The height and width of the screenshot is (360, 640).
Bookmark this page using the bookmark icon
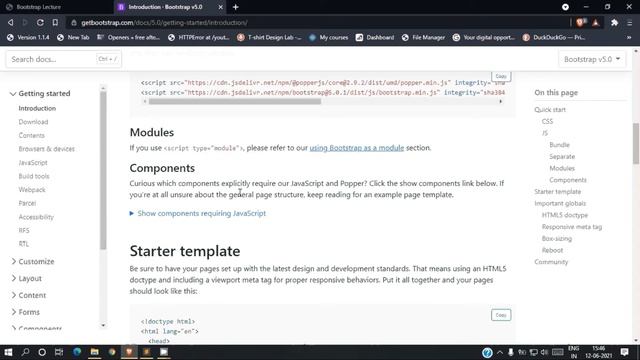click(x=55, y=22)
